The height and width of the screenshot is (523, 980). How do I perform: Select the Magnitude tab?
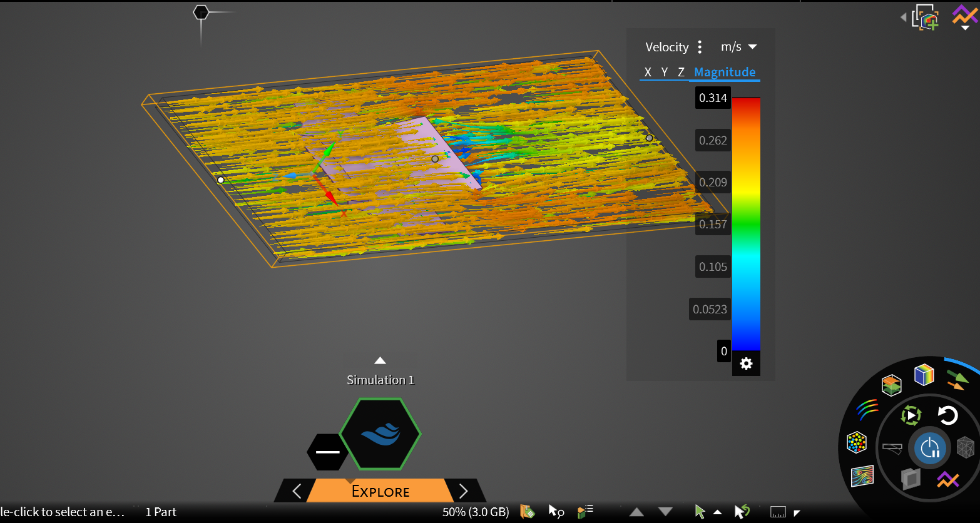pyautogui.click(x=725, y=73)
